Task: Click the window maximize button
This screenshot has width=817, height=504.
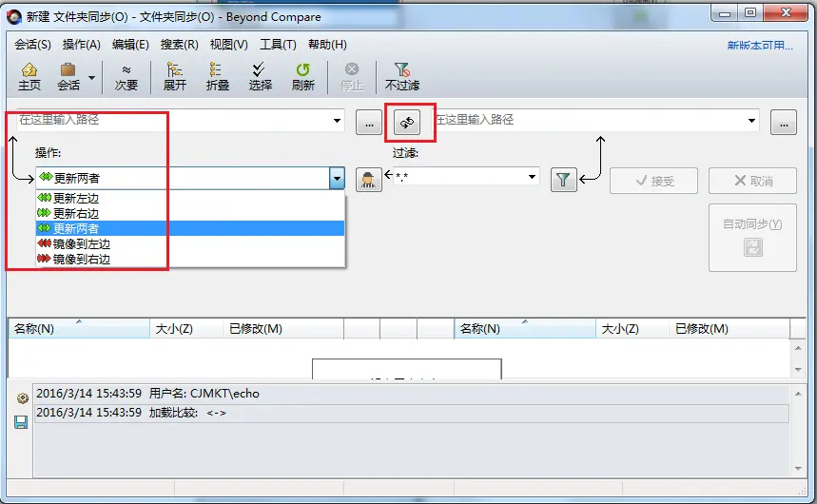Action: (x=750, y=12)
